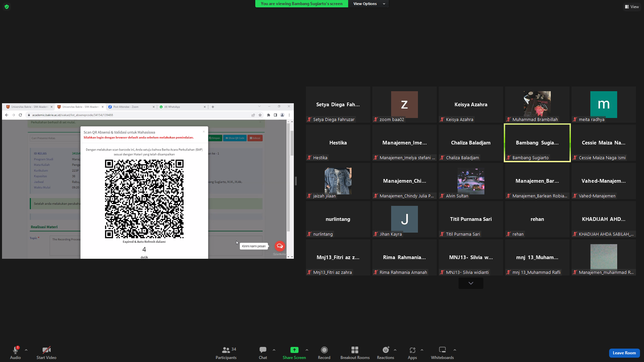Expand audio options arrow beside Audio
Screen dimensions: 644x362
(26, 350)
